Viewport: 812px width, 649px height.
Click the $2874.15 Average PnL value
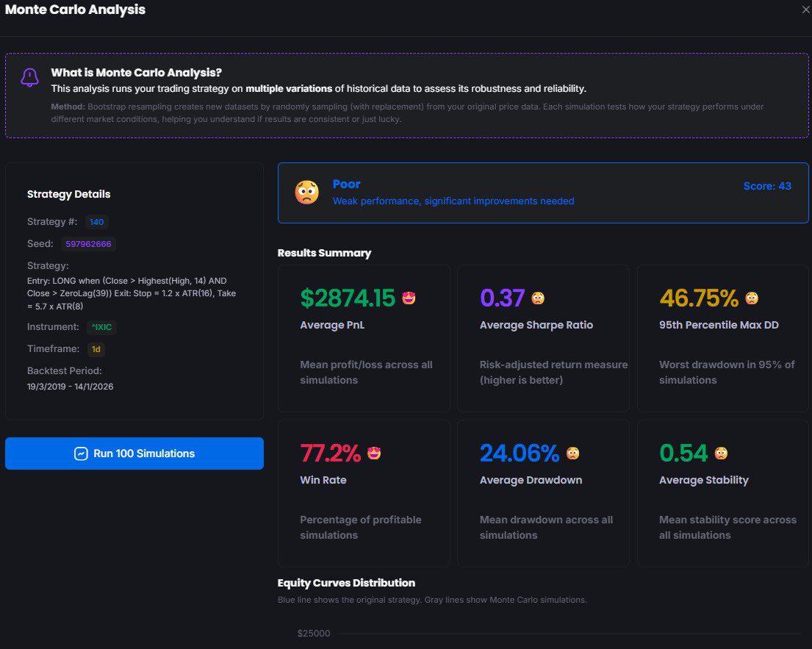pos(348,298)
